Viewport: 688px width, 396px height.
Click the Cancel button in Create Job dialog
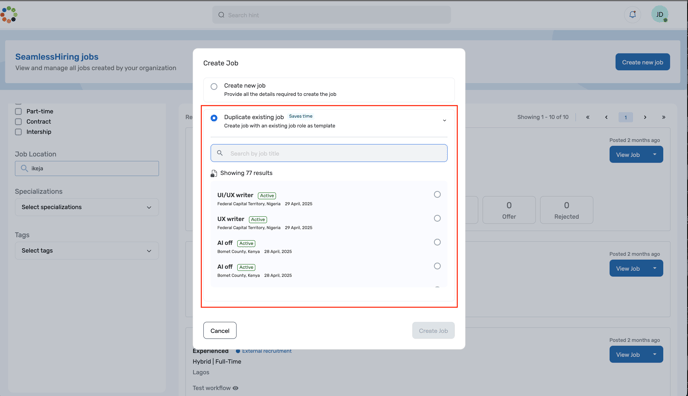pyautogui.click(x=220, y=331)
